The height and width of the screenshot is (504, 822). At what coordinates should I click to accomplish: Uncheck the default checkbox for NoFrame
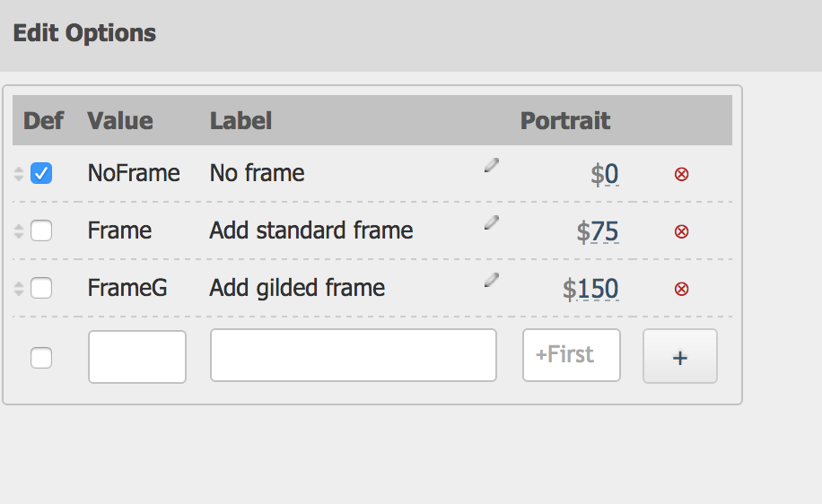pyautogui.click(x=41, y=173)
